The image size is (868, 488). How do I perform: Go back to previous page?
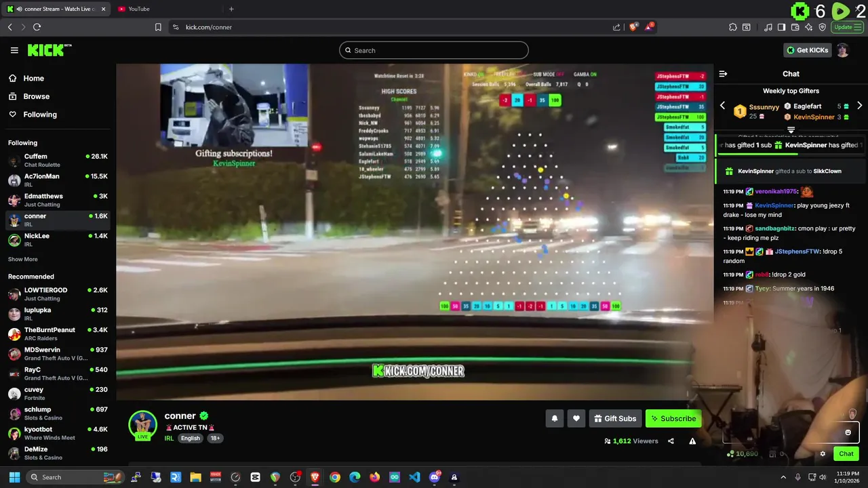click(x=10, y=27)
